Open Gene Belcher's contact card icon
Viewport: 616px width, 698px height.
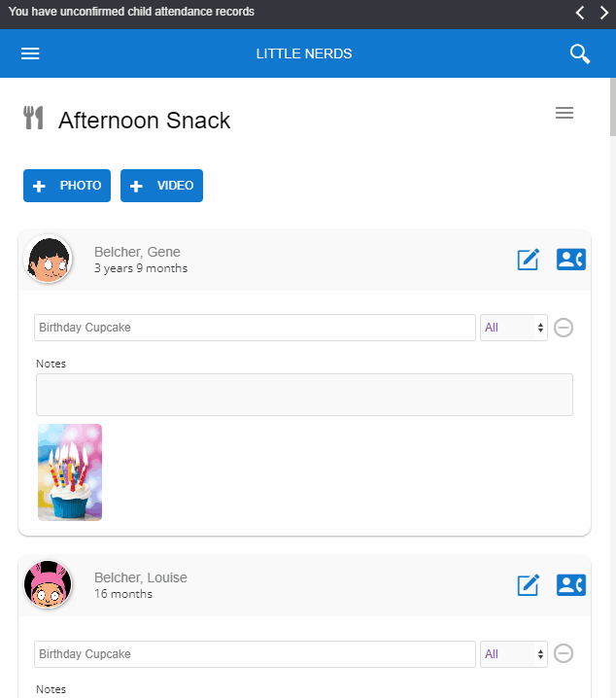pyautogui.click(x=571, y=260)
